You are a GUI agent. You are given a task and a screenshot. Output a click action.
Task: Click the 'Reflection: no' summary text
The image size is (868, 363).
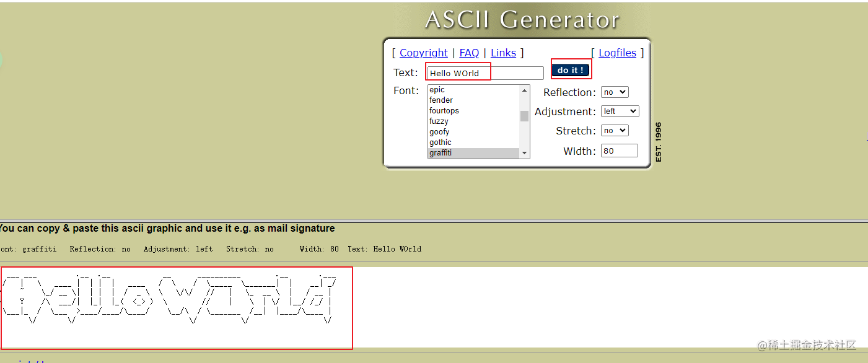[100, 249]
